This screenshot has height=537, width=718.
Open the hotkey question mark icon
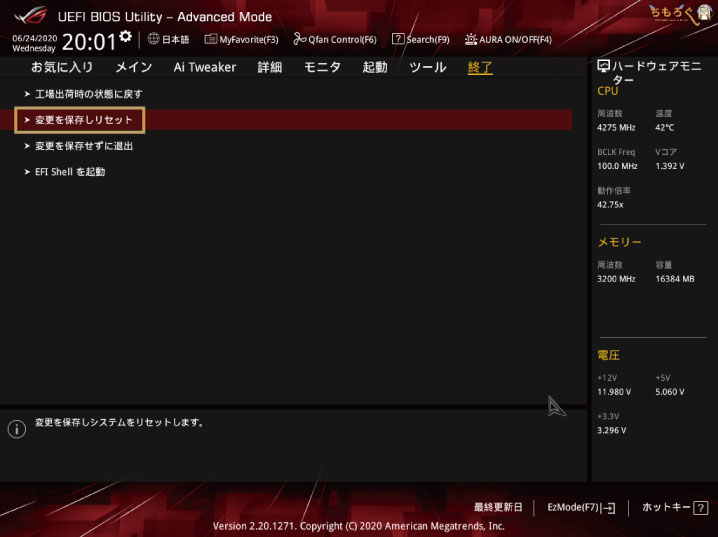pos(701,508)
